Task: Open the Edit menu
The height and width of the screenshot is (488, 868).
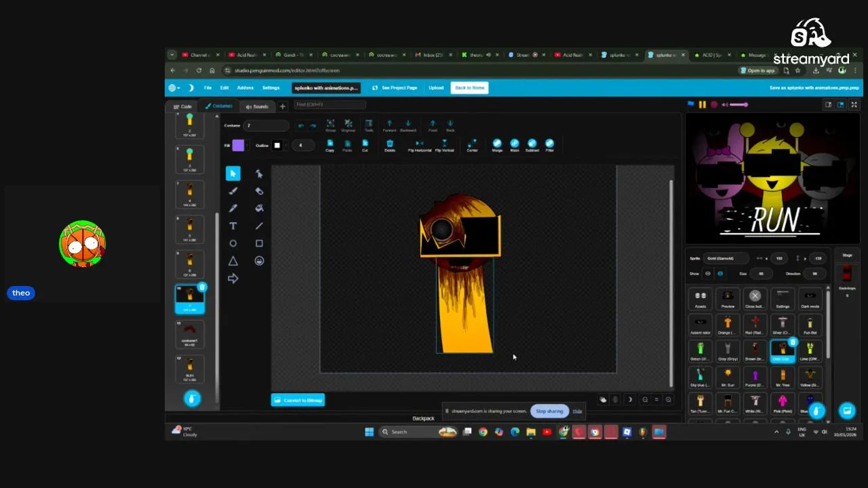Action: [224, 87]
